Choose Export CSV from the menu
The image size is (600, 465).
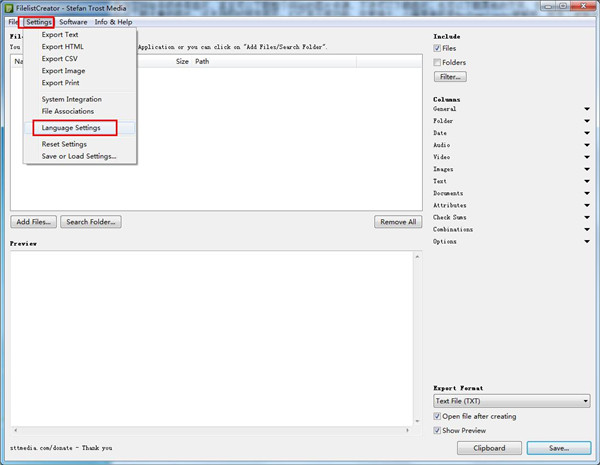point(59,59)
